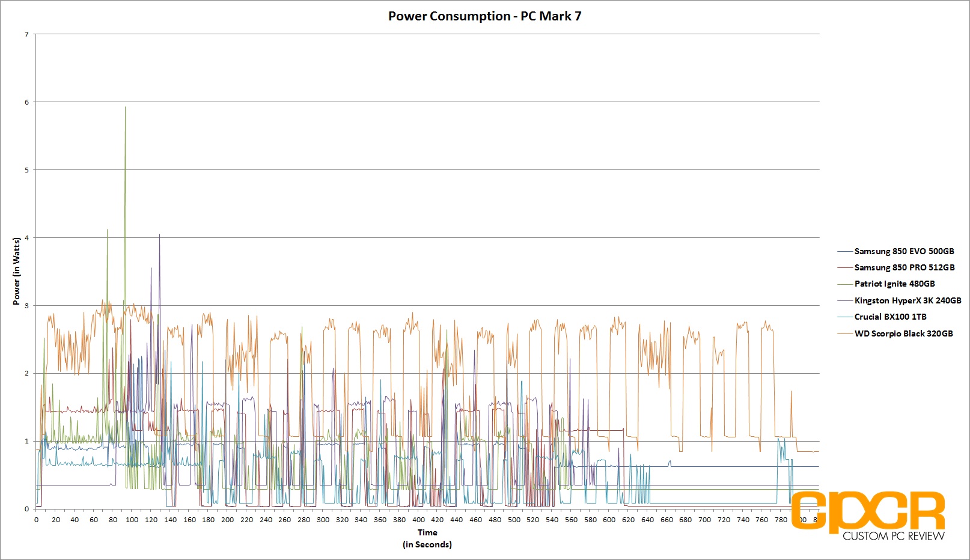Click the Patriot Ignite legend color line
Screen dimensions: 970x560
pos(845,284)
